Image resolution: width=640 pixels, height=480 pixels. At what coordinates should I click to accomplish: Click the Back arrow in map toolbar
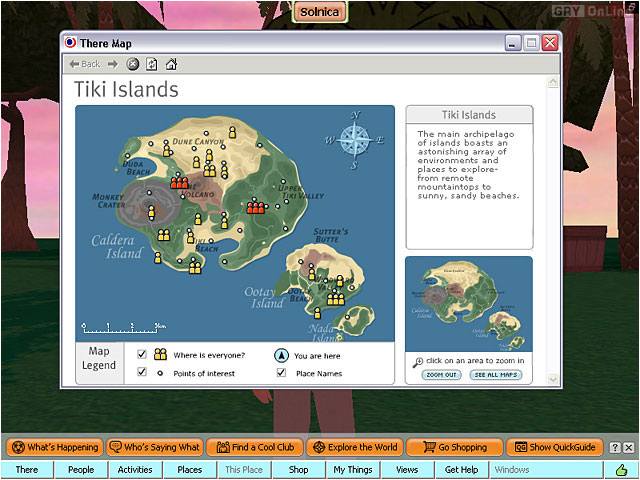[x=84, y=64]
